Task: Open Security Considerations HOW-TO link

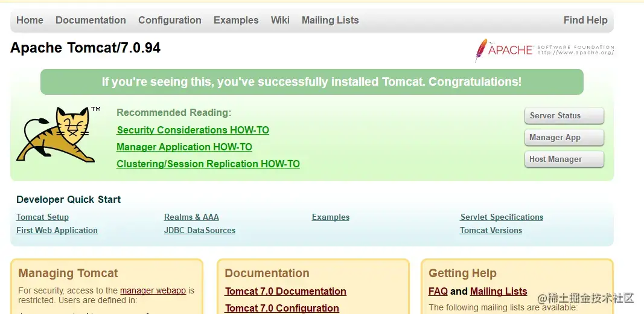Action: pos(193,130)
